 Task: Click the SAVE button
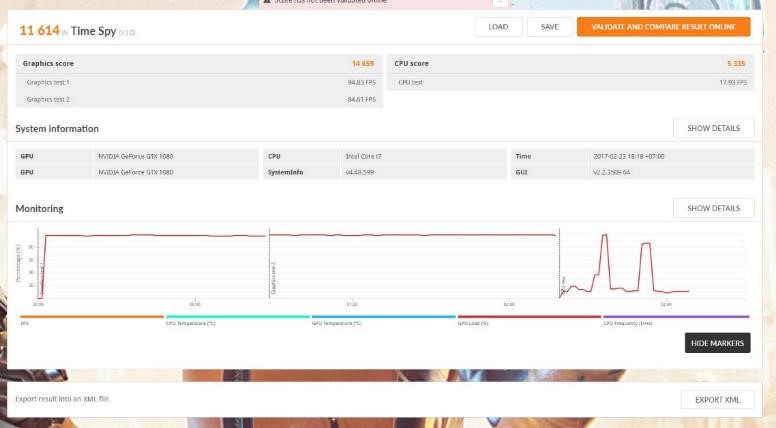click(549, 27)
